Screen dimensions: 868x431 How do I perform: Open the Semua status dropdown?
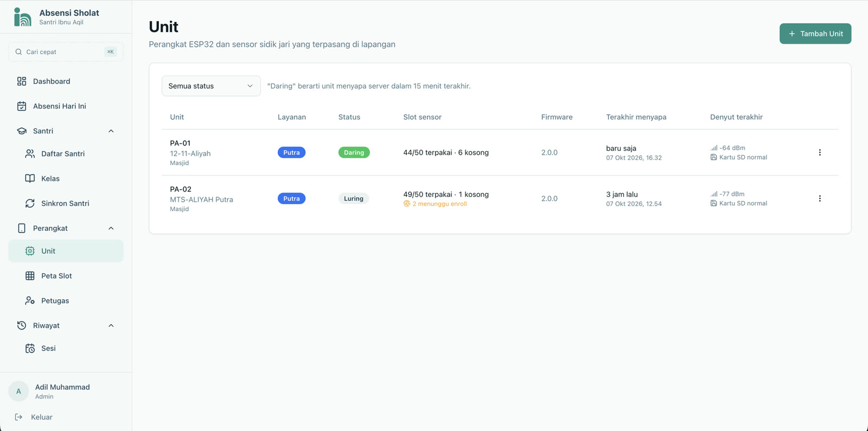pyautogui.click(x=211, y=86)
